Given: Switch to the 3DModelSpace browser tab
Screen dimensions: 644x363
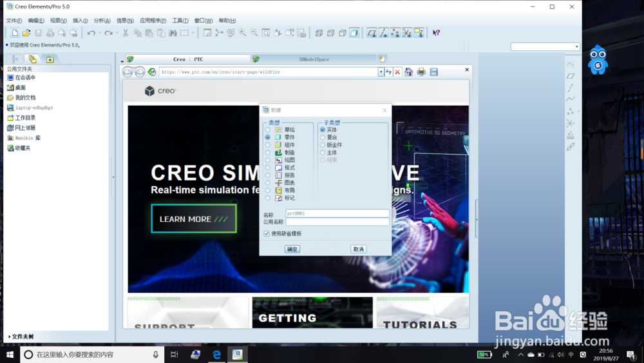Looking at the screenshot, I should point(314,59).
